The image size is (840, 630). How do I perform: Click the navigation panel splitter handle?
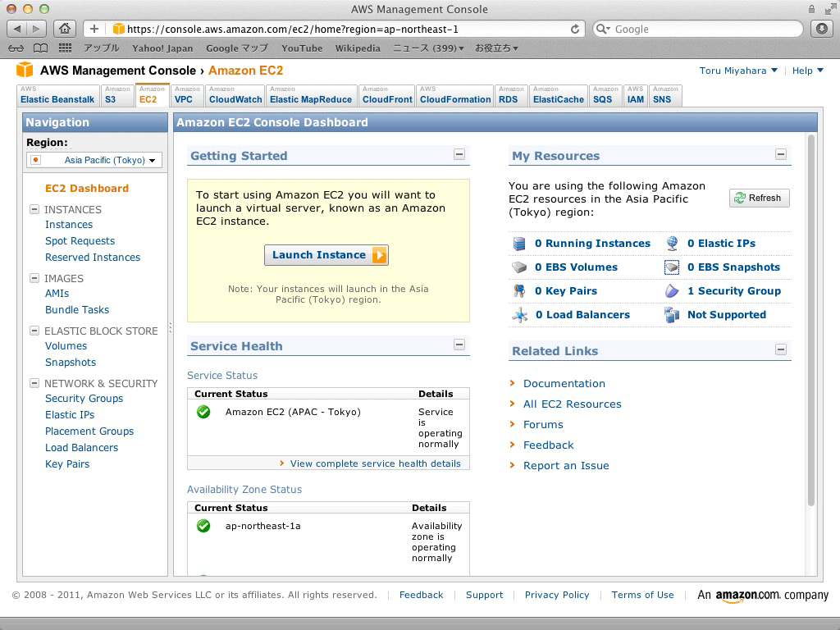tap(171, 326)
